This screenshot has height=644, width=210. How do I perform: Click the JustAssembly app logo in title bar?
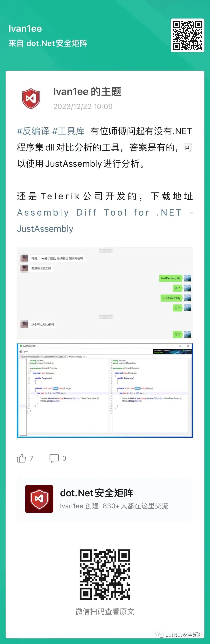(21, 346)
